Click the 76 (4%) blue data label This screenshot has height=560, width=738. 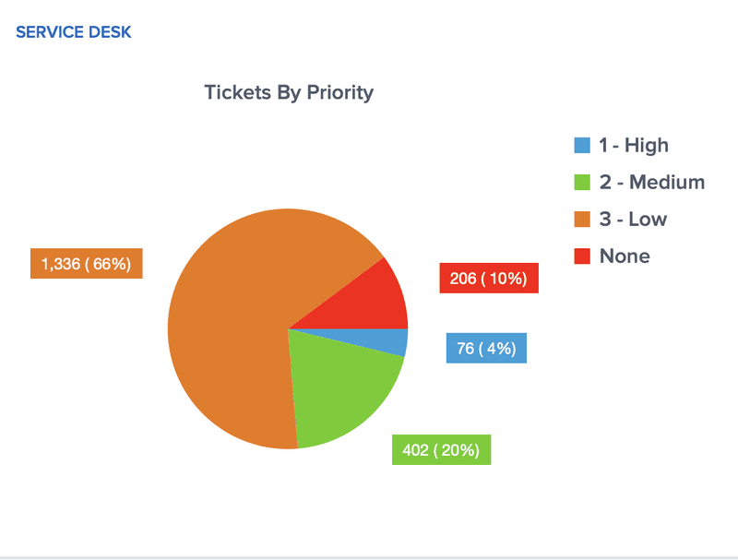[486, 348]
